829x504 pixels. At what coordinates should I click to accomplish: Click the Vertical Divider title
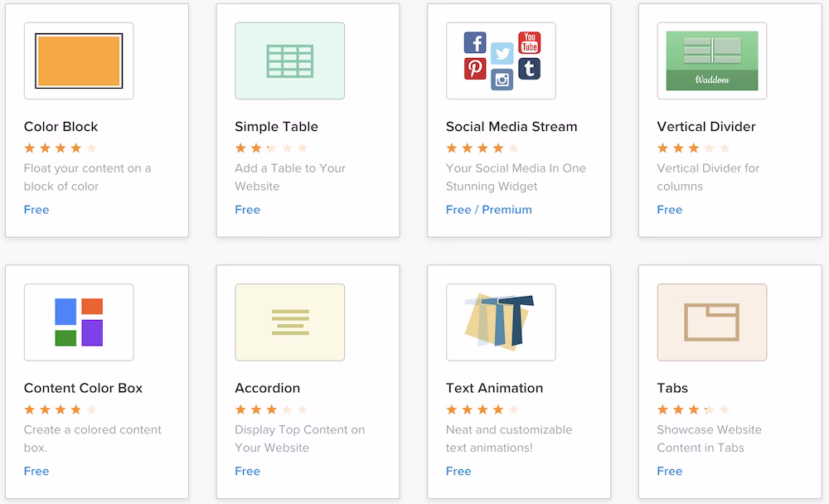coord(706,126)
